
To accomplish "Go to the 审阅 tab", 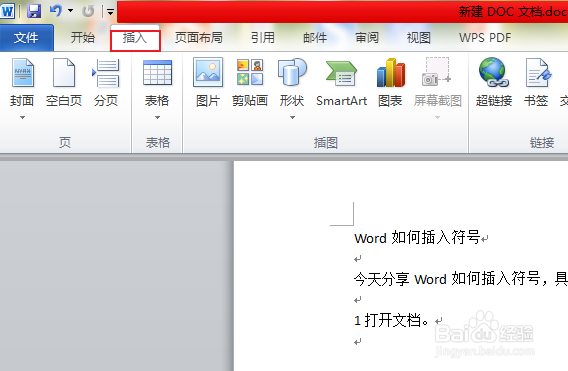I will (x=367, y=38).
